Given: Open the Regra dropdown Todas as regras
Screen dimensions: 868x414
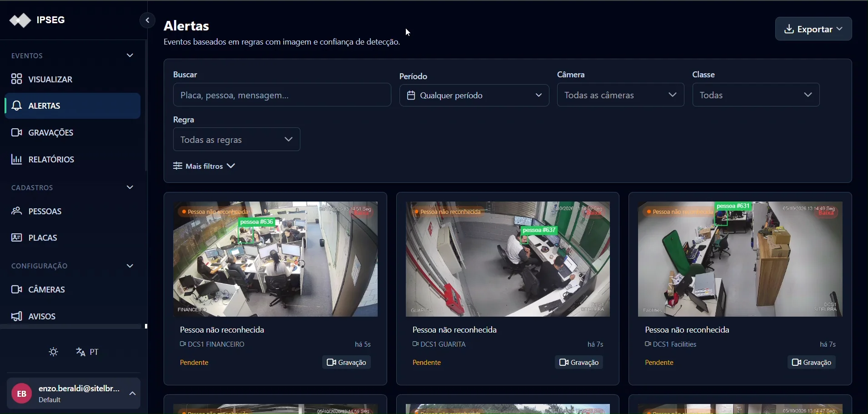Looking at the screenshot, I should [237, 140].
